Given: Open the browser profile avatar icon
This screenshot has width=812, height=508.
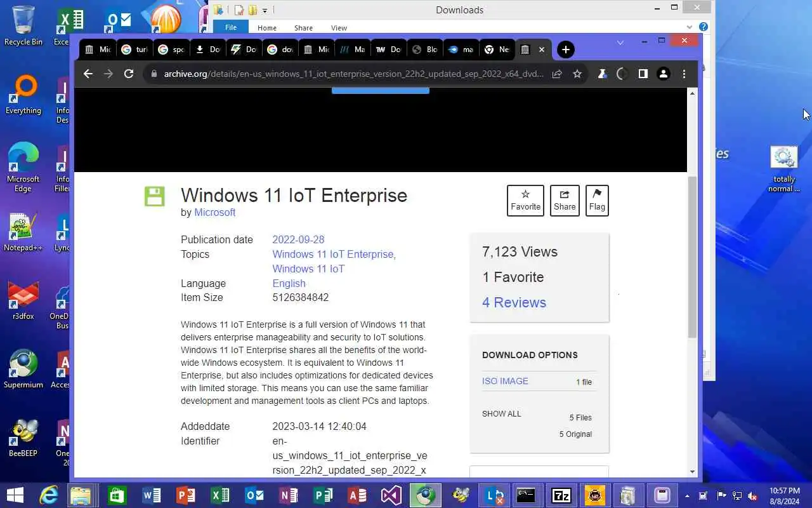Looking at the screenshot, I should coord(664,74).
